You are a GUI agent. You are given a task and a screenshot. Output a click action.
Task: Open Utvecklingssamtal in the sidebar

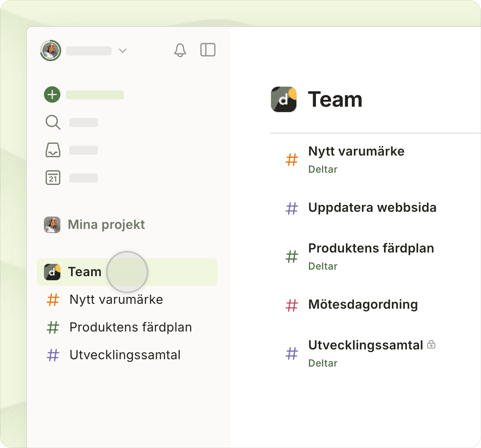tap(125, 355)
